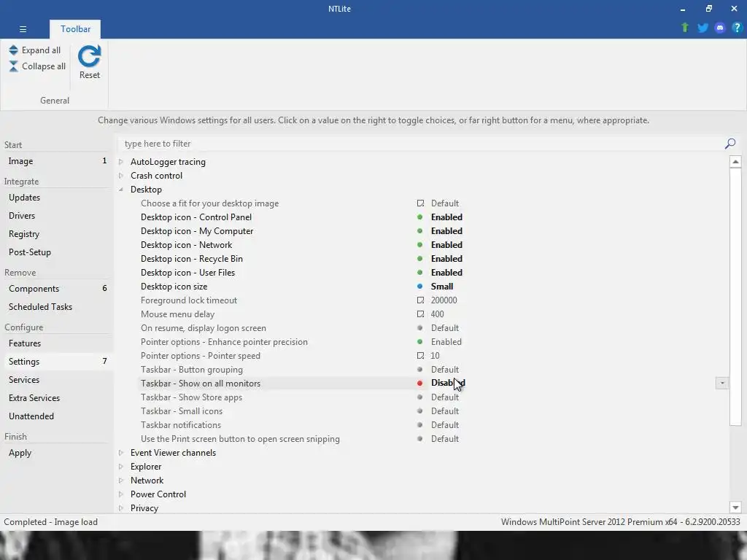Expand the Privacy node
Viewport: 747px width, 560px height.
click(x=121, y=508)
